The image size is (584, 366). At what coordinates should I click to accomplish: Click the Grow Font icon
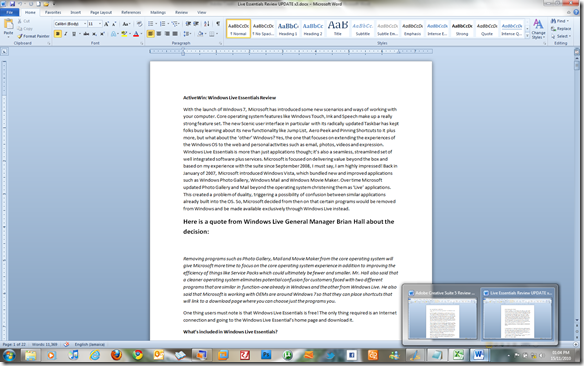106,24
